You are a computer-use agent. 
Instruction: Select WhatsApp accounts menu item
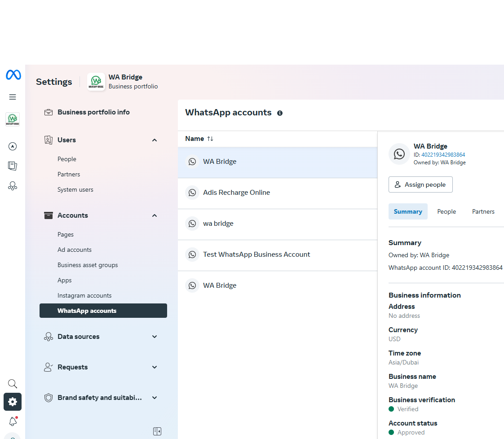coord(103,311)
